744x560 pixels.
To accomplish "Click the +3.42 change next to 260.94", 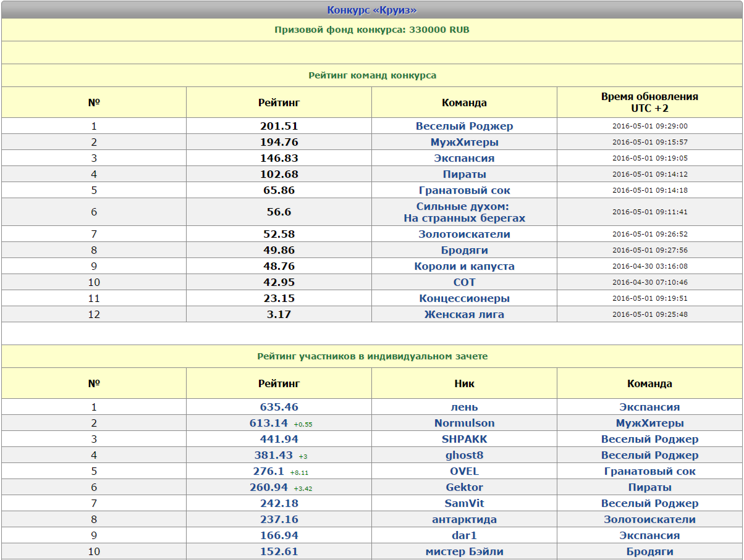I will 303,488.
